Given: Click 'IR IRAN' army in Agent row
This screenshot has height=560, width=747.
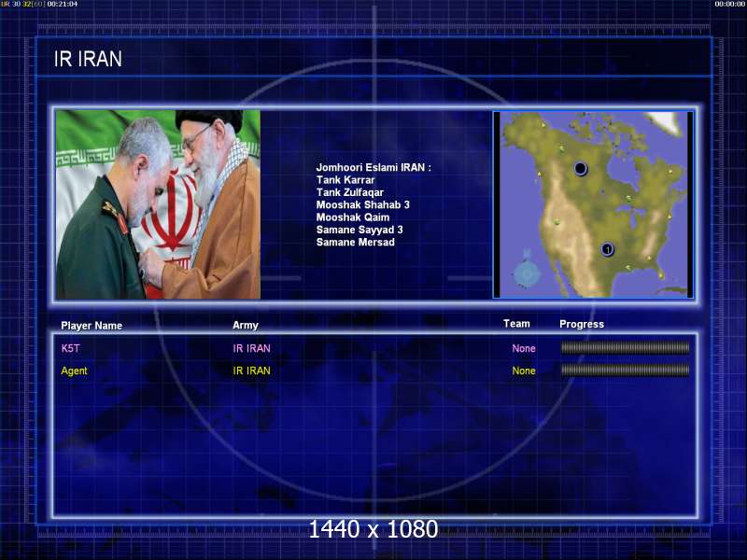Looking at the screenshot, I should click(x=251, y=371).
